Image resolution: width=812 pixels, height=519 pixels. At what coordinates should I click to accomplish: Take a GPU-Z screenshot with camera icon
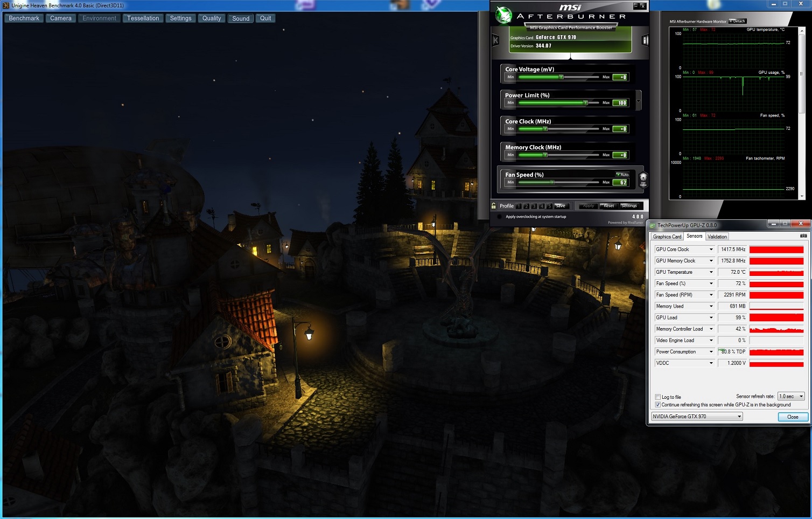(803, 236)
